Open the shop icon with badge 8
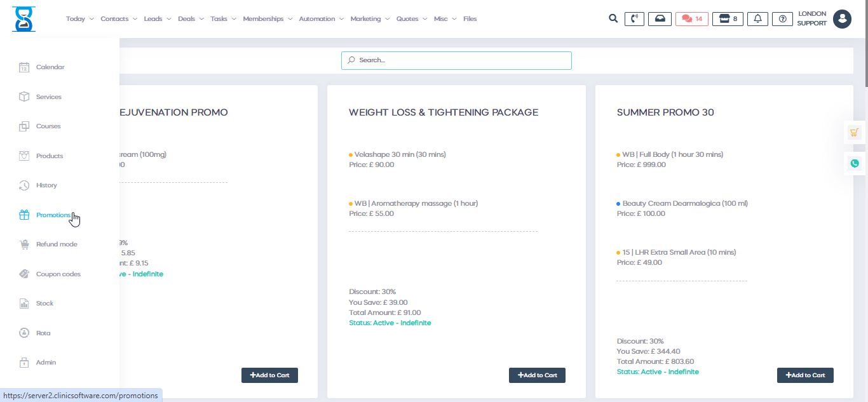The width and height of the screenshot is (868, 402). [727, 18]
